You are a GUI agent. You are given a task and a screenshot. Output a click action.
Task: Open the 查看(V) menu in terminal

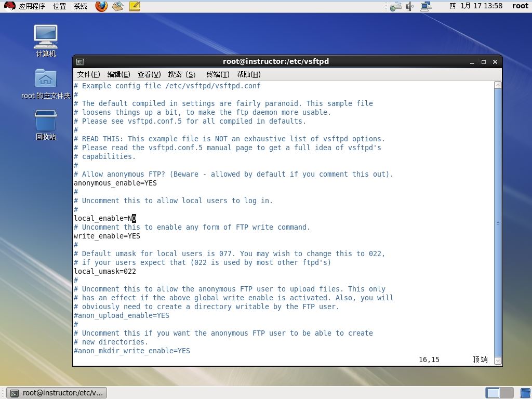[x=149, y=74]
